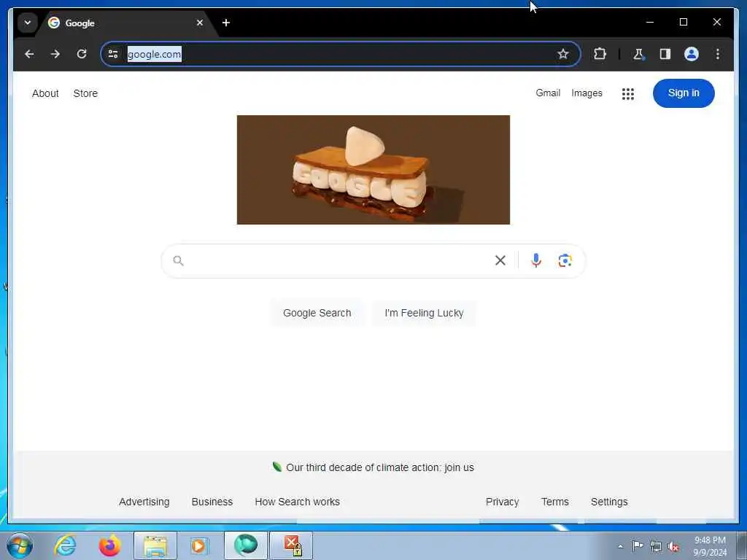Screen dimensions: 747x560
Task: Open the Settings footer menu
Action: tap(609, 502)
